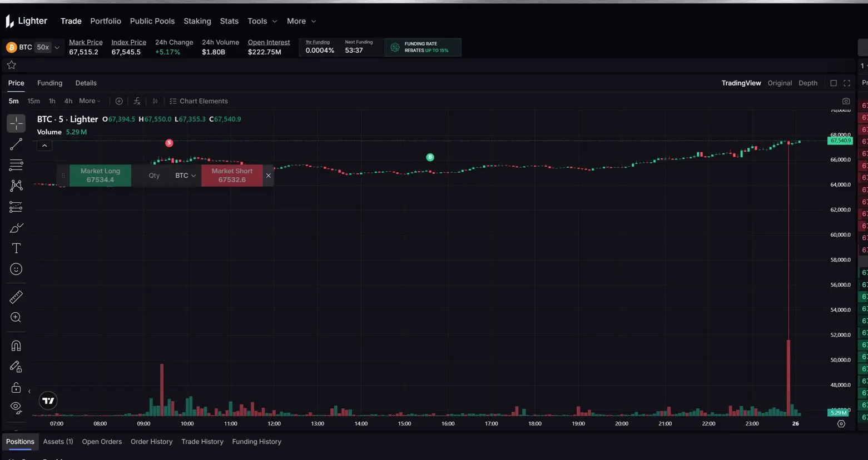This screenshot has width=868, height=460.
Task: Click the chart layout square icon
Action: pyautogui.click(x=834, y=83)
